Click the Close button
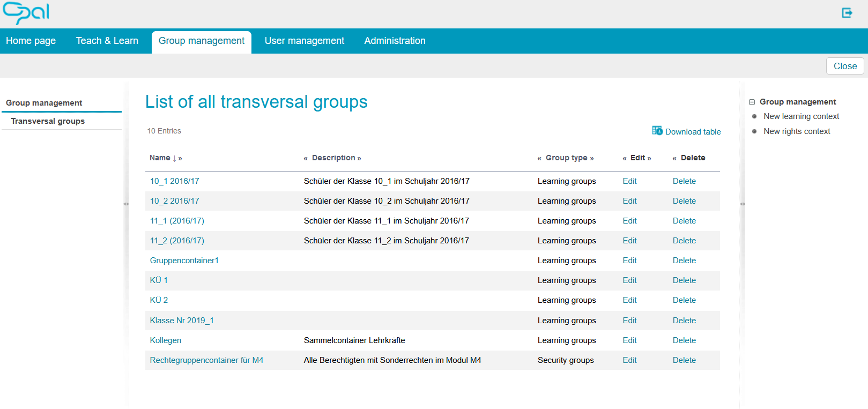 (845, 66)
